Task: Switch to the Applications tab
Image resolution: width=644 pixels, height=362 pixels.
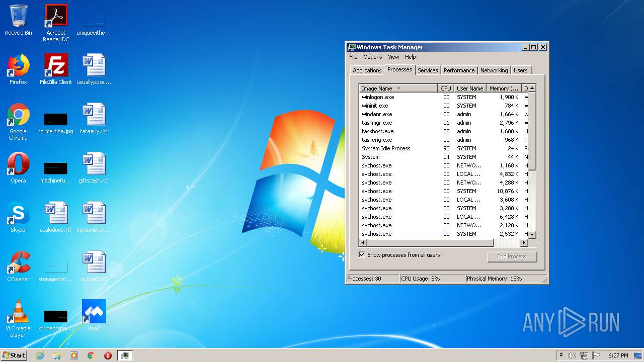Action: [x=367, y=70]
